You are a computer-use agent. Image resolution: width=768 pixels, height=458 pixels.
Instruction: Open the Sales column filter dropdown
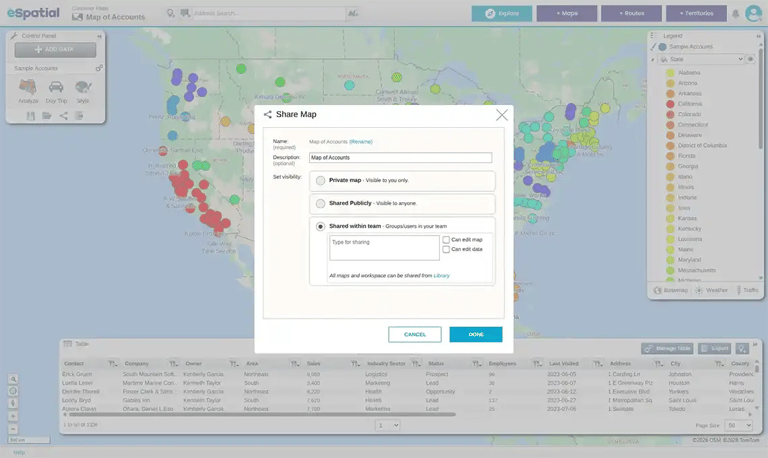(355, 363)
